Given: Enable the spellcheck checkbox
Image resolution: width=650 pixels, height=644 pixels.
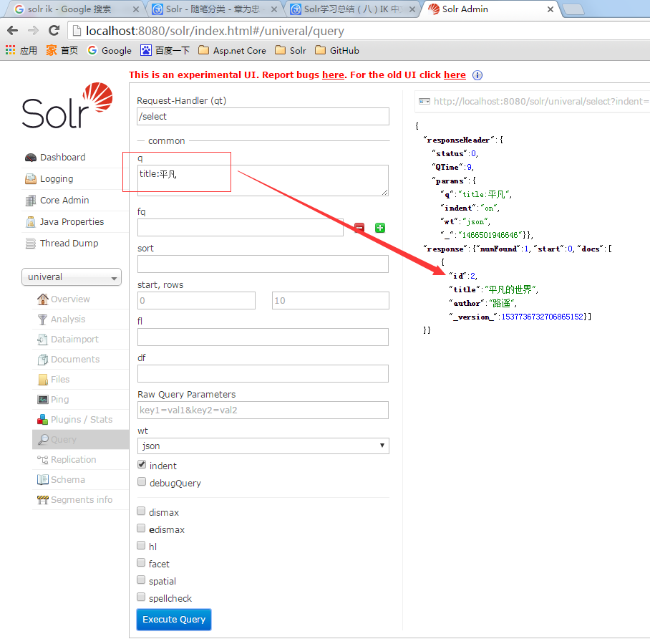Looking at the screenshot, I should (x=141, y=597).
